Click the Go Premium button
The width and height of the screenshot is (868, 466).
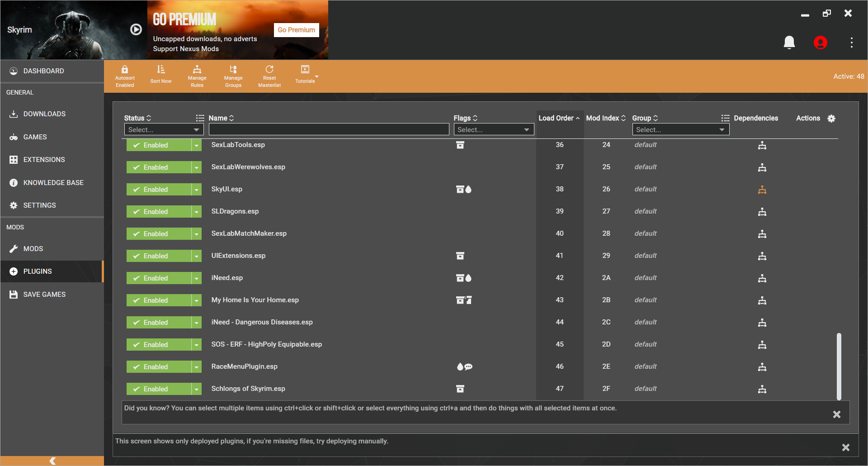pyautogui.click(x=296, y=30)
